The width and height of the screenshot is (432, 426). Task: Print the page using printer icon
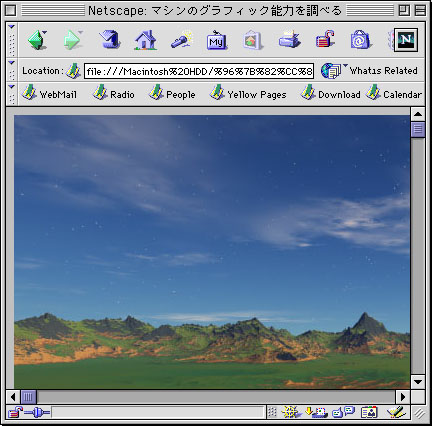tap(289, 40)
